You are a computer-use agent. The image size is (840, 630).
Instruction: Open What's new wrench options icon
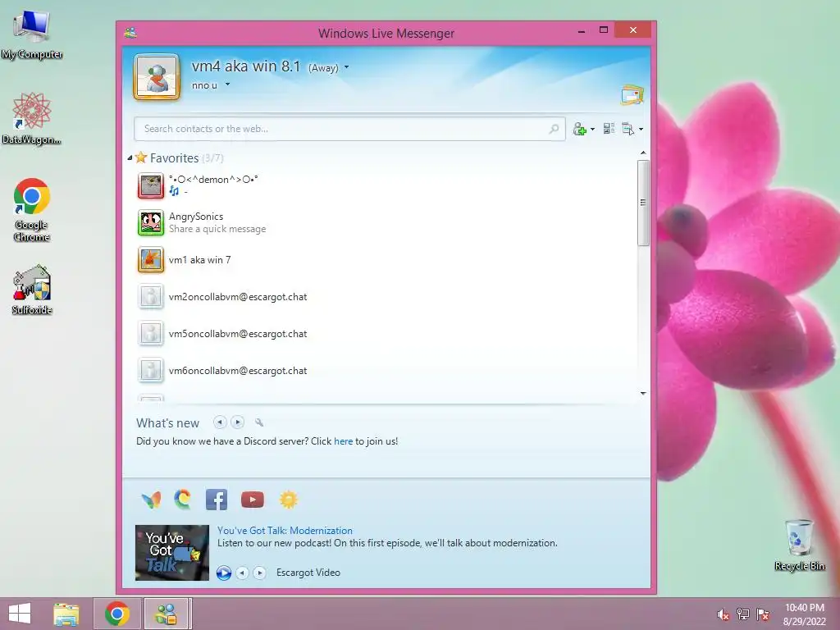259,422
